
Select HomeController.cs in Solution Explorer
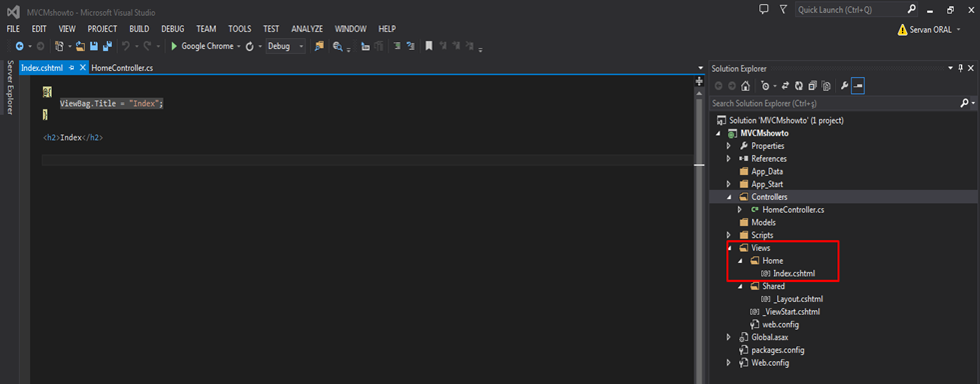(x=793, y=210)
